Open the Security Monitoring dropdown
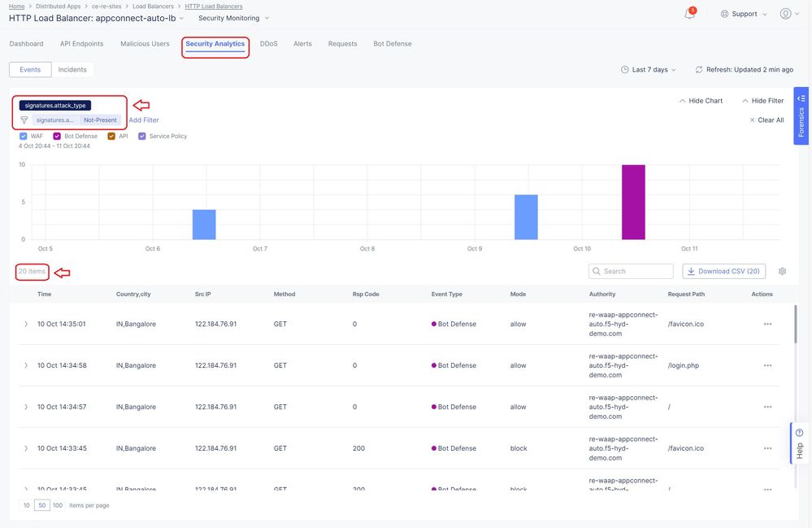812x528 pixels. click(233, 18)
